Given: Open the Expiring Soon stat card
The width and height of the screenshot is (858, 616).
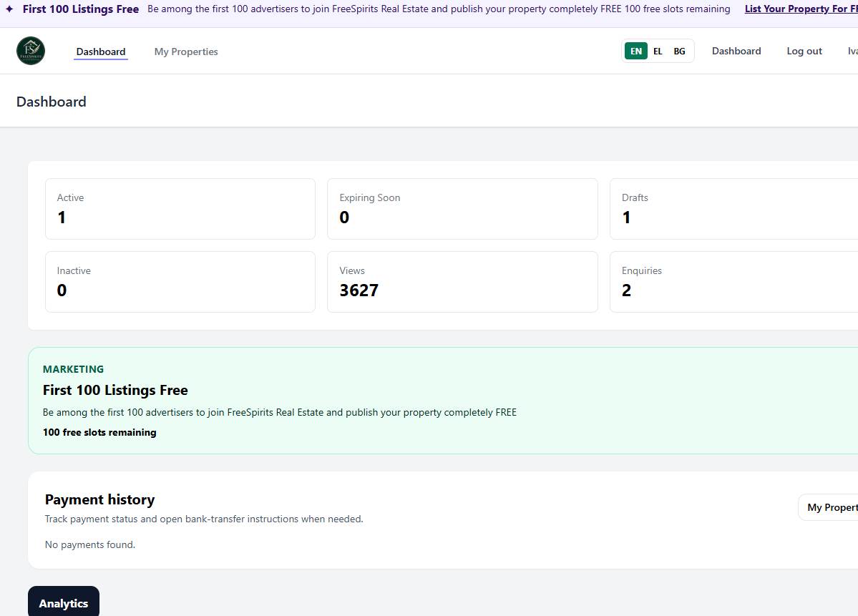Looking at the screenshot, I should (462, 208).
